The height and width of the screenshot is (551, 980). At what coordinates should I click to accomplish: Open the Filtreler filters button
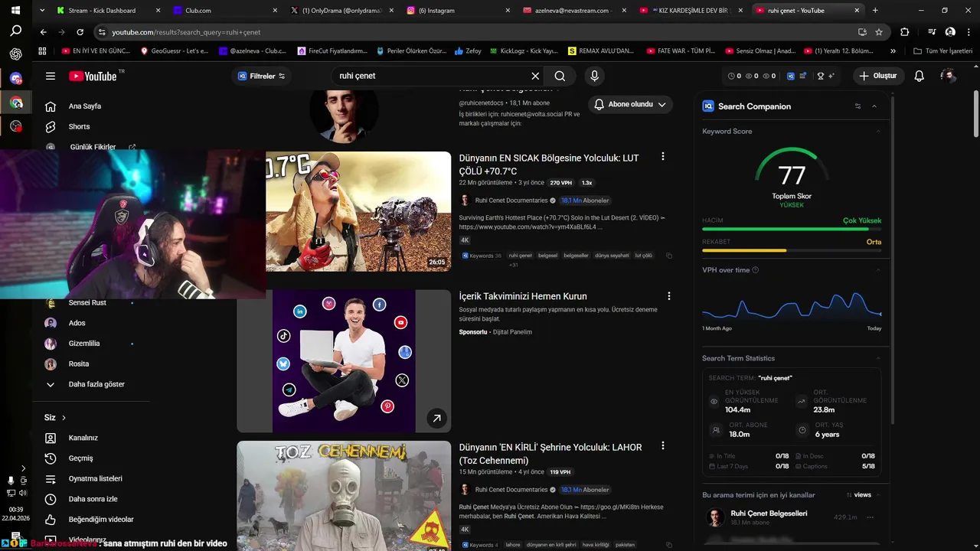(x=261, y=76)
